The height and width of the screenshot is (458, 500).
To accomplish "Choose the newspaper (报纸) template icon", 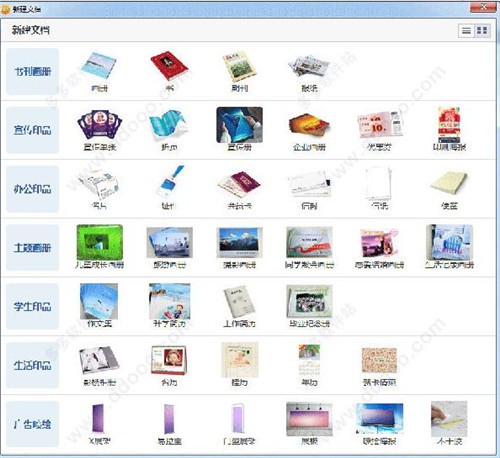I will click(309, 66).
